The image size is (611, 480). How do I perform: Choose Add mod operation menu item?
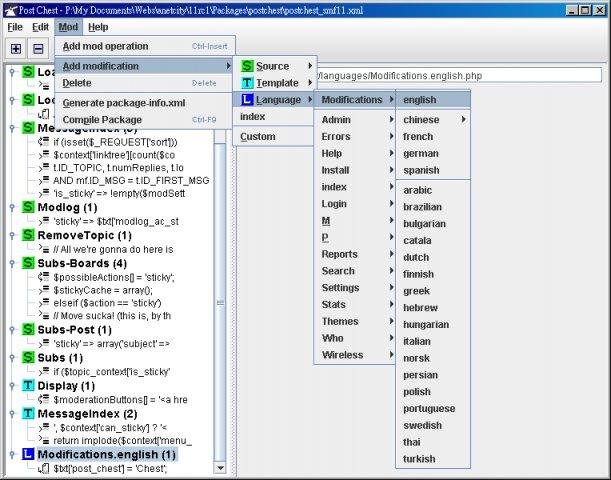(145, 46)
